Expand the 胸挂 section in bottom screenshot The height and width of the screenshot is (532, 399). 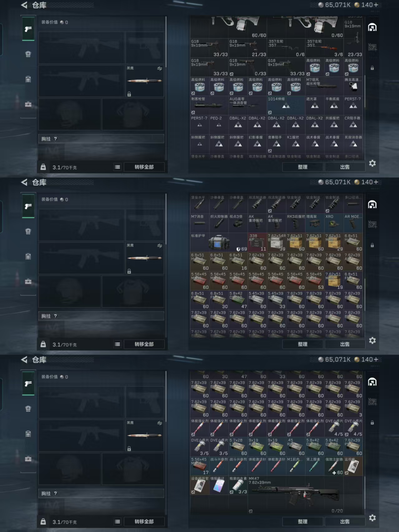coord(101,493)
